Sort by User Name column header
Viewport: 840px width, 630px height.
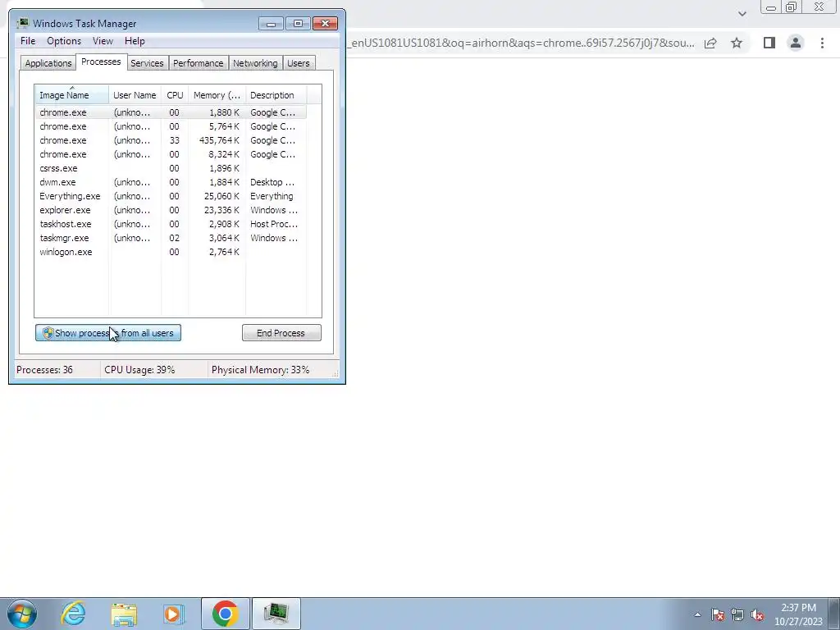click(x=135, y=95)
